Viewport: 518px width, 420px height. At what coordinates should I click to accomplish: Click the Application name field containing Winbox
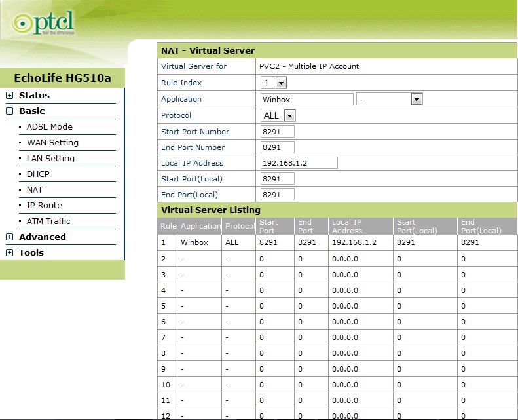307,99
